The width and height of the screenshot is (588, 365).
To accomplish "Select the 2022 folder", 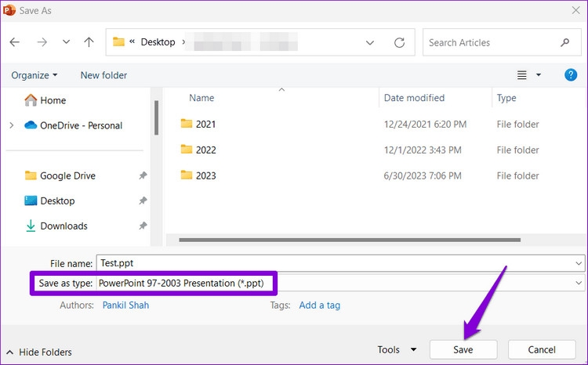I will pyautogui.click(x=206, y=150).
